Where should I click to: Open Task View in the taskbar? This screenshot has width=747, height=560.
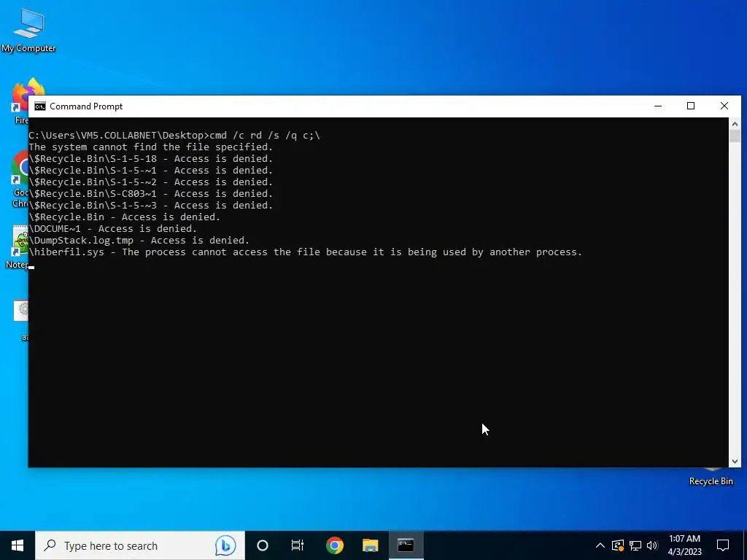[x=298, y=545]
